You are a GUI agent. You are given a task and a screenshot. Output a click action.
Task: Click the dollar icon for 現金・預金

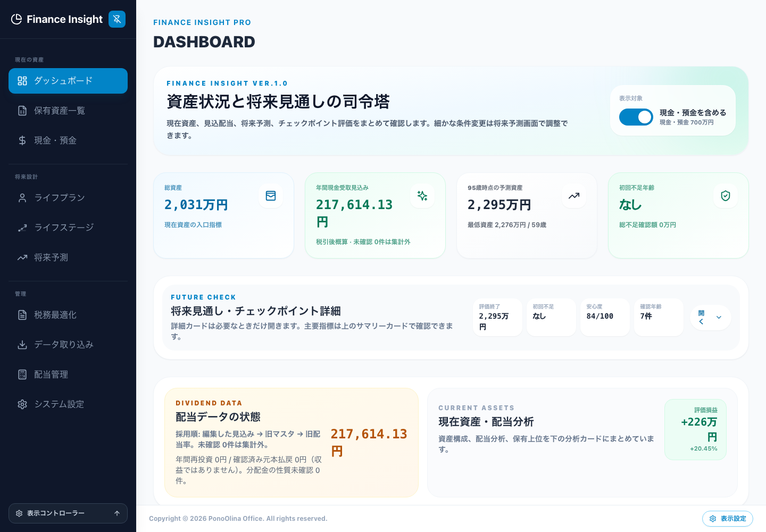pyautogui.click(x=22, y=140)
